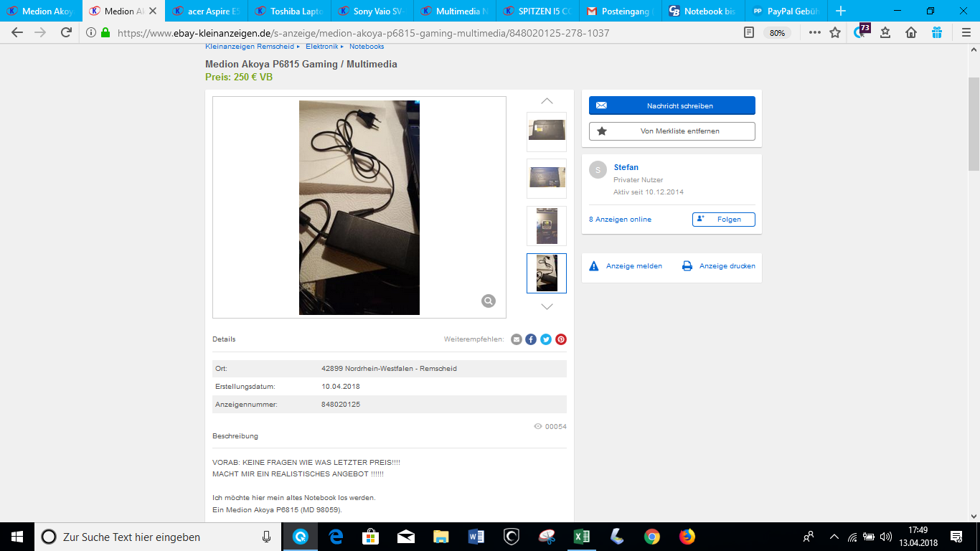Switch to the PayPal Gebühren tab

(786, 11)
